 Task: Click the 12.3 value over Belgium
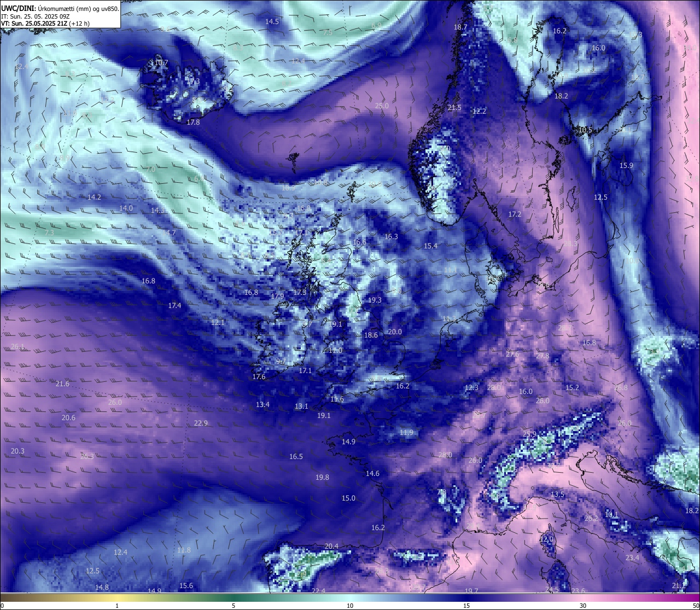[471, 387]
